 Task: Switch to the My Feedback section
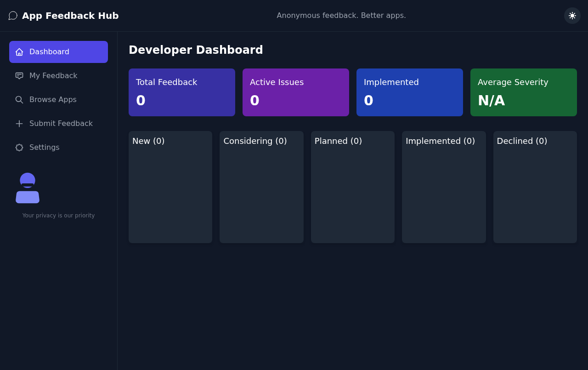[x=53, y=75]
